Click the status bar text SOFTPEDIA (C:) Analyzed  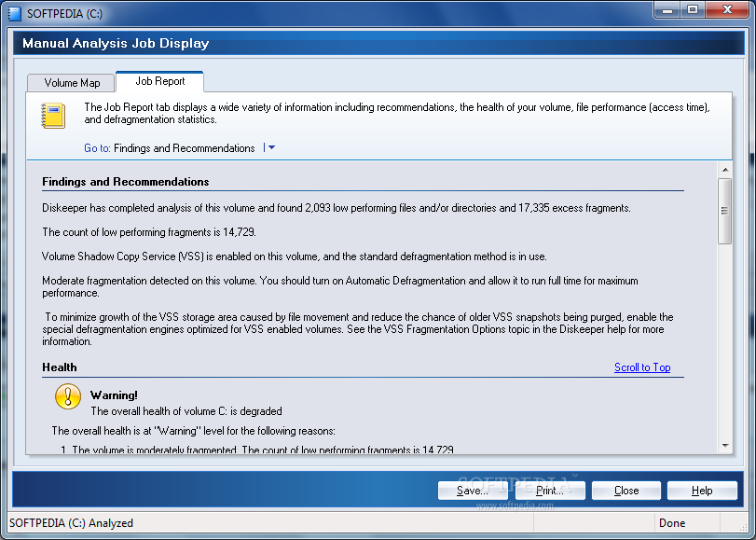(71, 523)
